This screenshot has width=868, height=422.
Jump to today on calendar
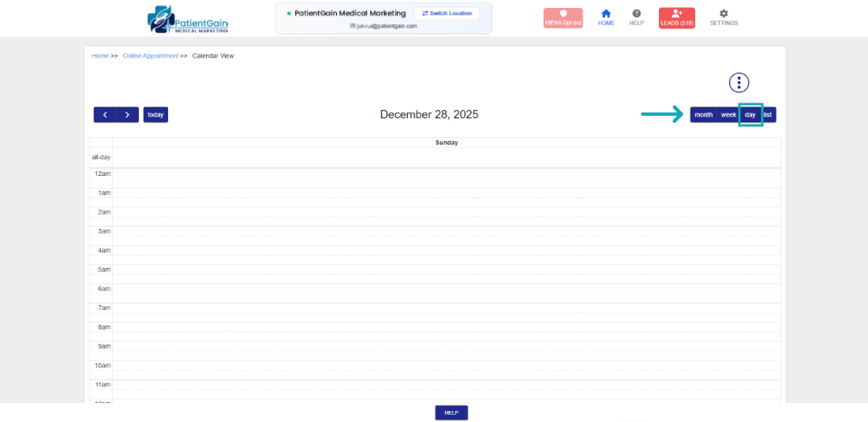[155, 114]
